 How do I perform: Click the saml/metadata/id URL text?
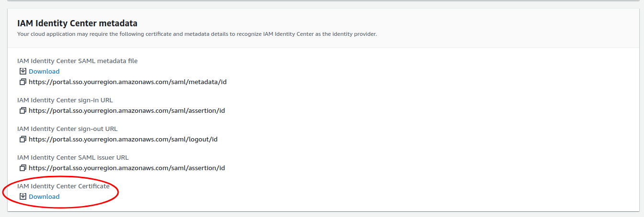[127, 82]
